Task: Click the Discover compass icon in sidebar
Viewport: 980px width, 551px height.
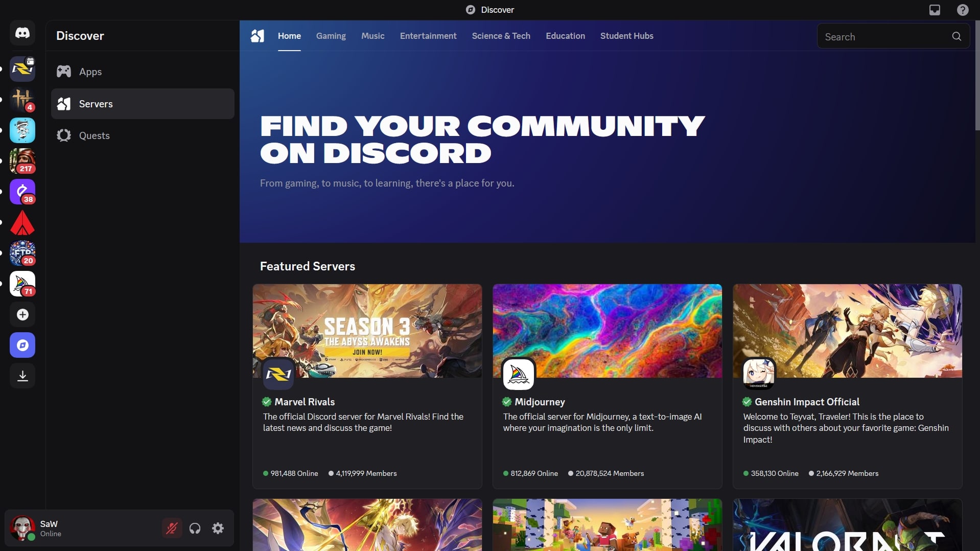Action: point(22,345)
